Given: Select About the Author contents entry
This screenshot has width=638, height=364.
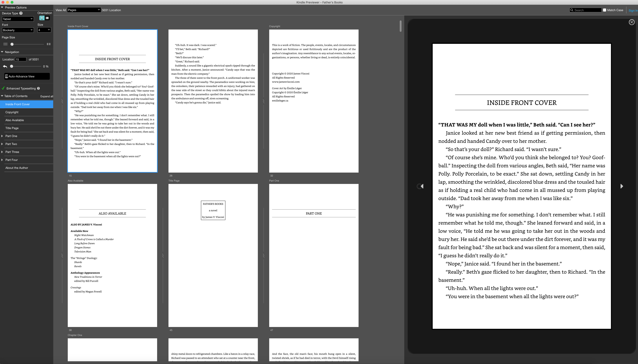Looking at the screenshot, I should coord(16,168).
